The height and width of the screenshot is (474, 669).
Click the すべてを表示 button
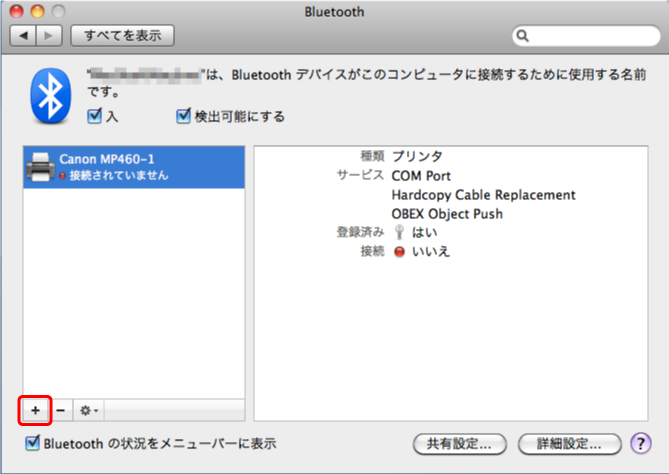(x=122, y=35)
